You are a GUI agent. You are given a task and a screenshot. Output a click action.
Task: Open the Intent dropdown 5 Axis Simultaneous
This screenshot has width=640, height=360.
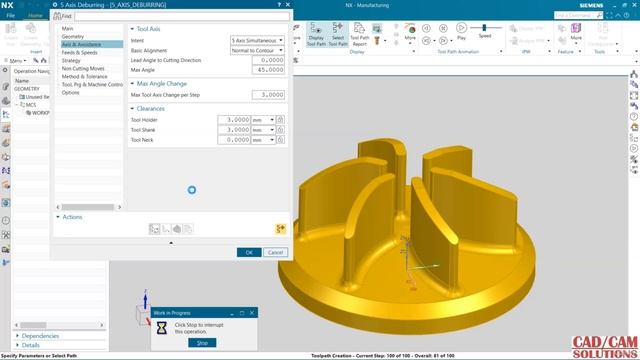click(x=257, y=40)
